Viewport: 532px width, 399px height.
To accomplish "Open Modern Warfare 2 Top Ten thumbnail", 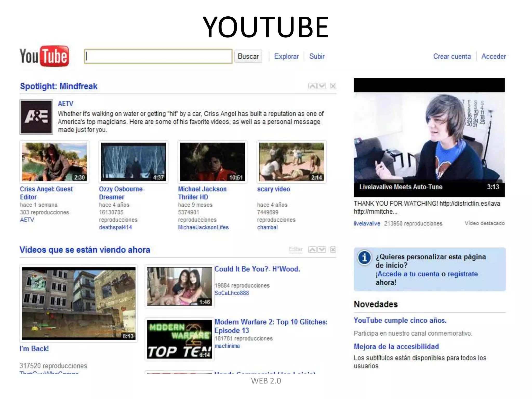I will click(179, 340).
